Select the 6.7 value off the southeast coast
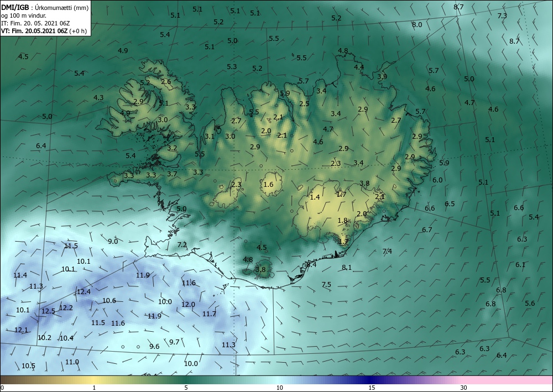The image size is (553, 392). tap(427, 230)
